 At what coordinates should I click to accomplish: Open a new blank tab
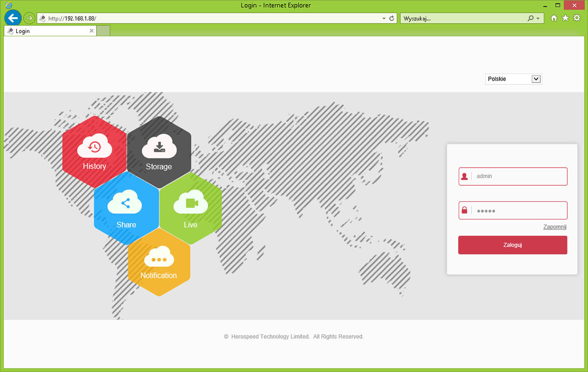coord(103,31)
